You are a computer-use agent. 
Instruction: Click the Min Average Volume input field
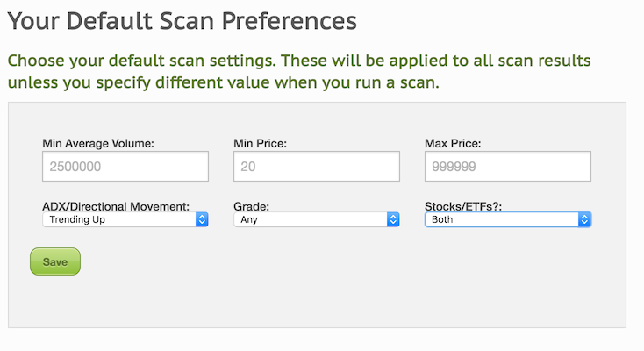(125, 166)
